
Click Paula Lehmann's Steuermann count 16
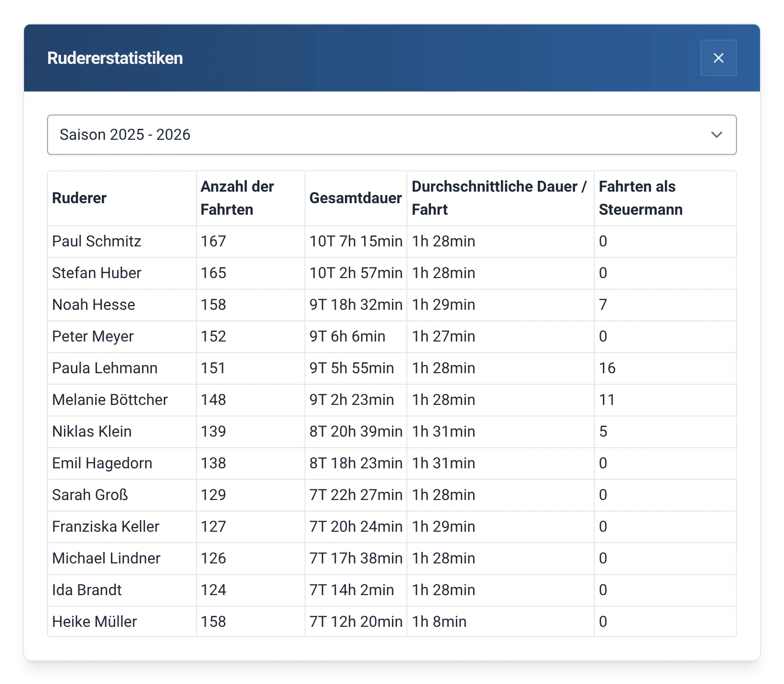point(607,368)
